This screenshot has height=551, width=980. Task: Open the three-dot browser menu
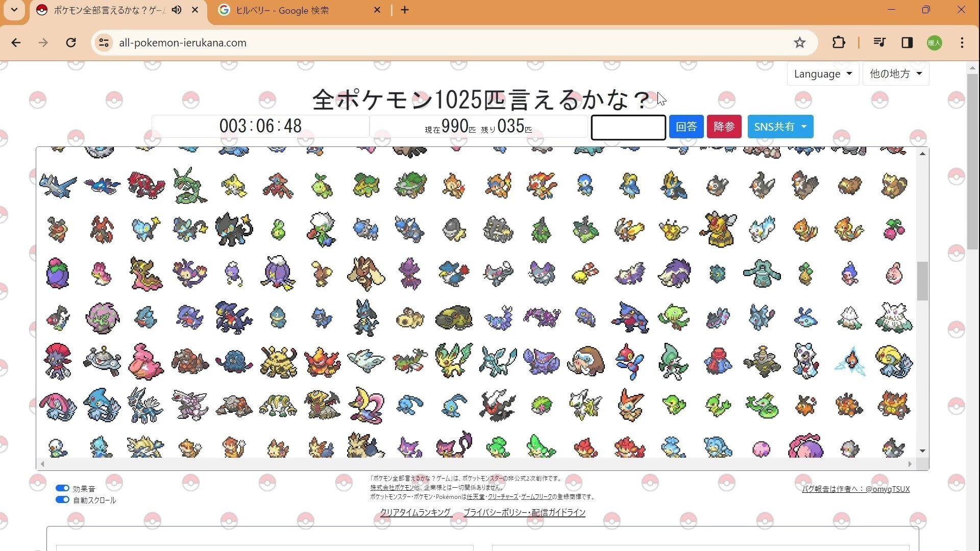click(x=963, y=43)
